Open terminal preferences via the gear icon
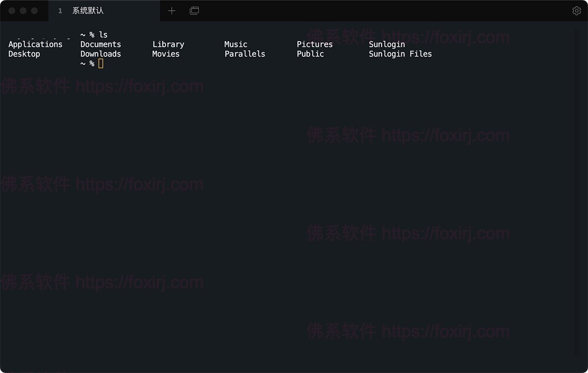 coord(577,10)
